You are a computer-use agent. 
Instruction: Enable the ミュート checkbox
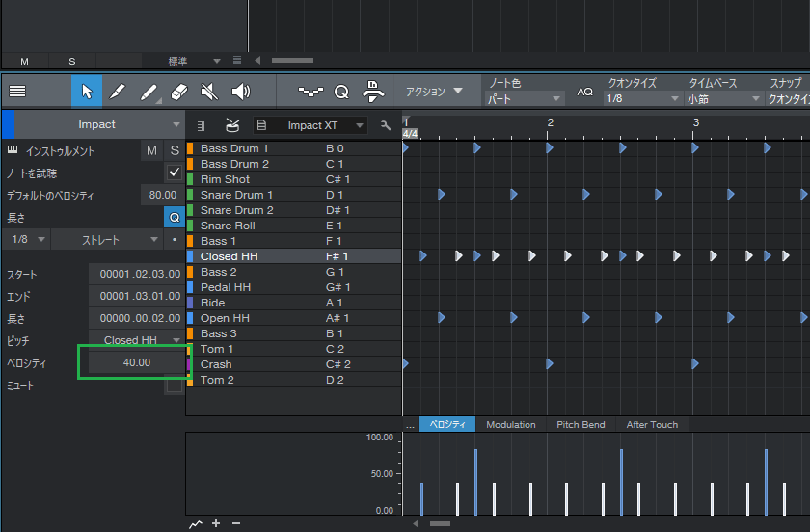tap(175, 386)
